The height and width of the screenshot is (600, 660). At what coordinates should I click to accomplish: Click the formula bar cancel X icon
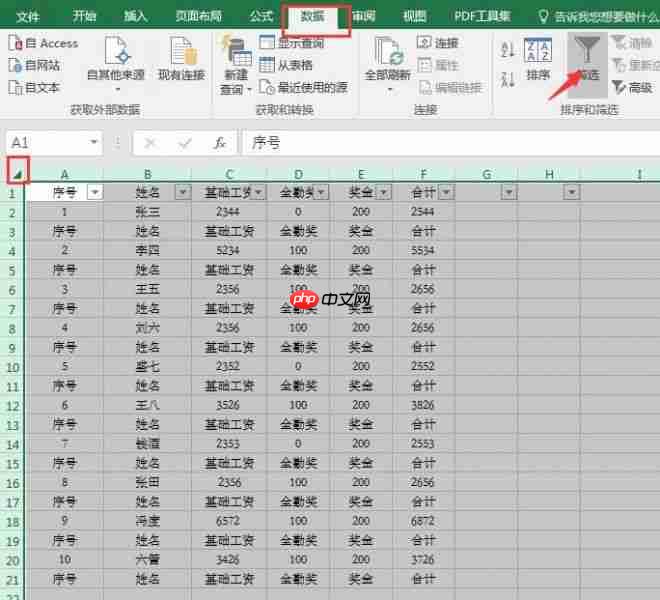coord(151,143)
